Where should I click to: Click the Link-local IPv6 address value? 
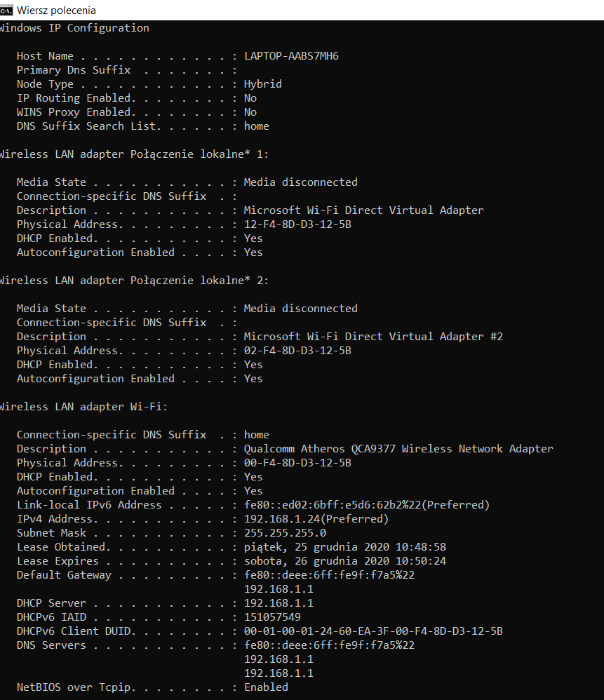366,505
